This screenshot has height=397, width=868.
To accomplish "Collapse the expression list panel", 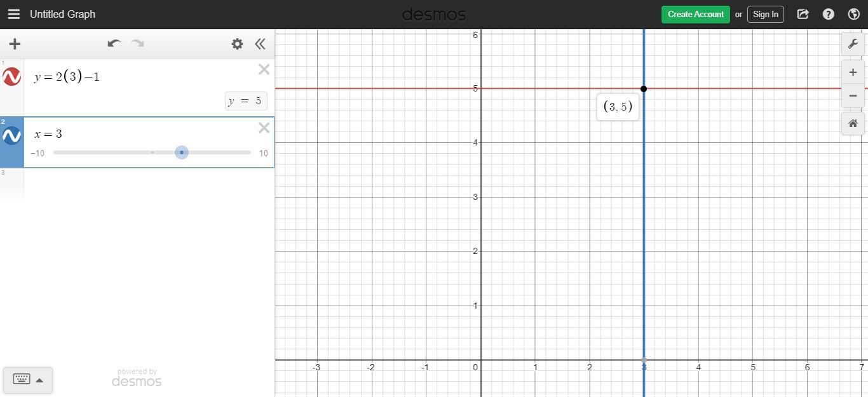I will 260,44.
